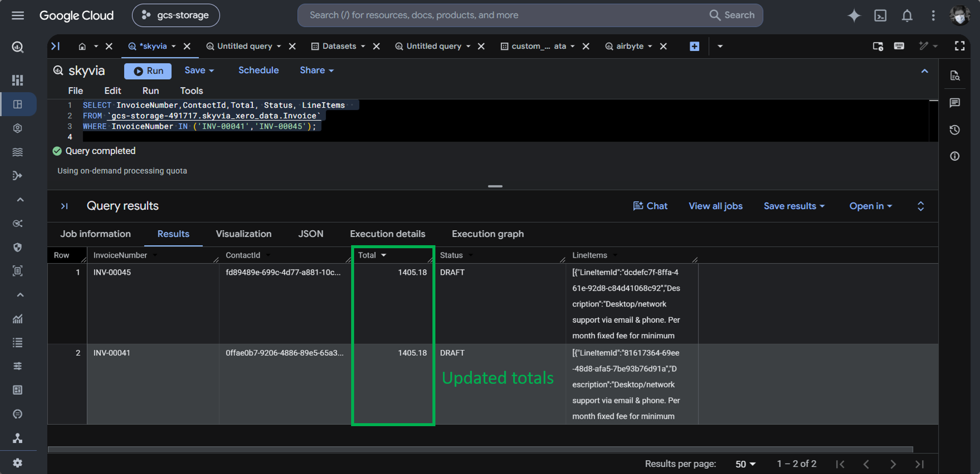Sort by the Total column header

(x=372, y=255)
